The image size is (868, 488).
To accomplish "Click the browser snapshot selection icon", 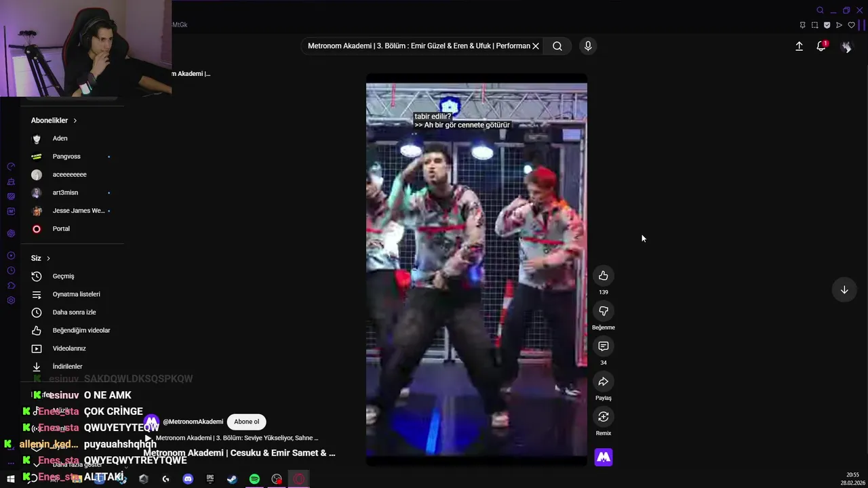I will click(814, 25).
